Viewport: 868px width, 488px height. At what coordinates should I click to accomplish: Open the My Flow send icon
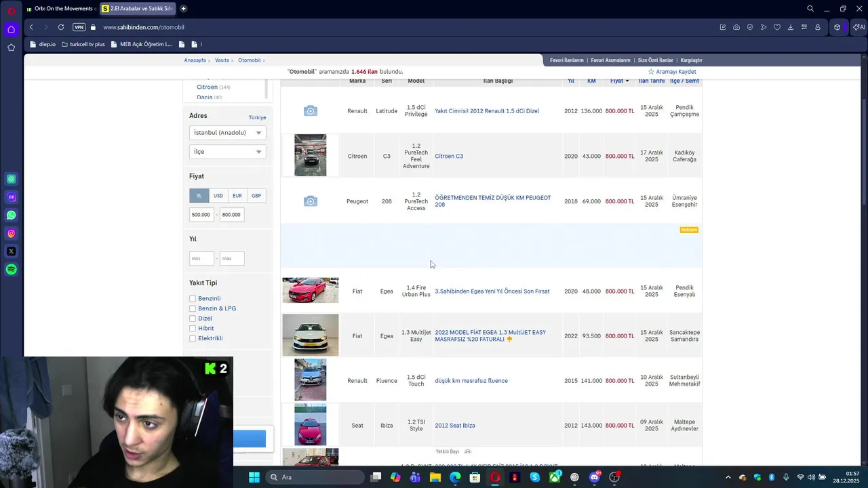pos(764,27)
